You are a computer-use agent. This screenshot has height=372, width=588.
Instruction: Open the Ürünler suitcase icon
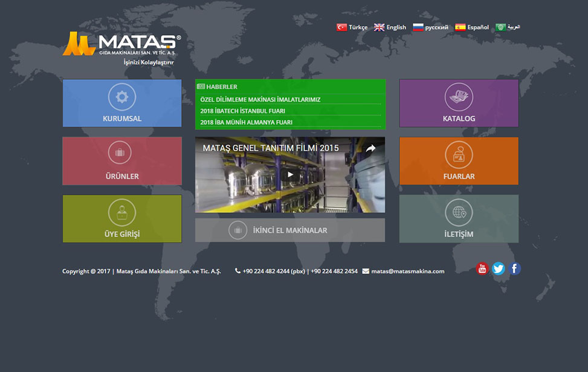pyautogui.click(x=120, y=152)
